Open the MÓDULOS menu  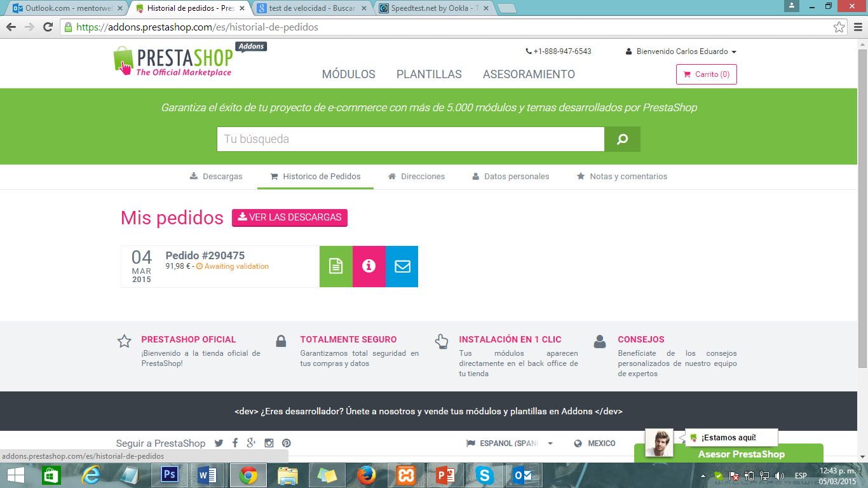click(349, 74)
